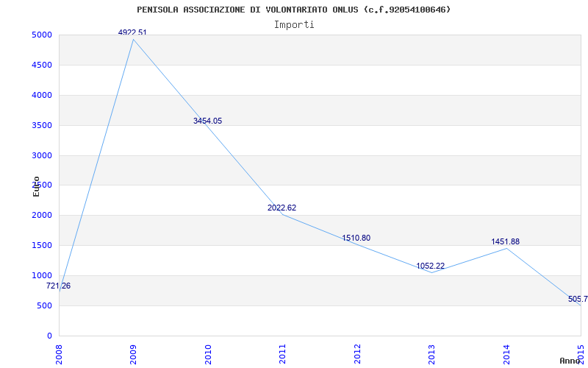Image resolution: width=588 pixels, height=368 pixels.
Task: Select the 2011 x-axis year label
Action: [282, 354]
